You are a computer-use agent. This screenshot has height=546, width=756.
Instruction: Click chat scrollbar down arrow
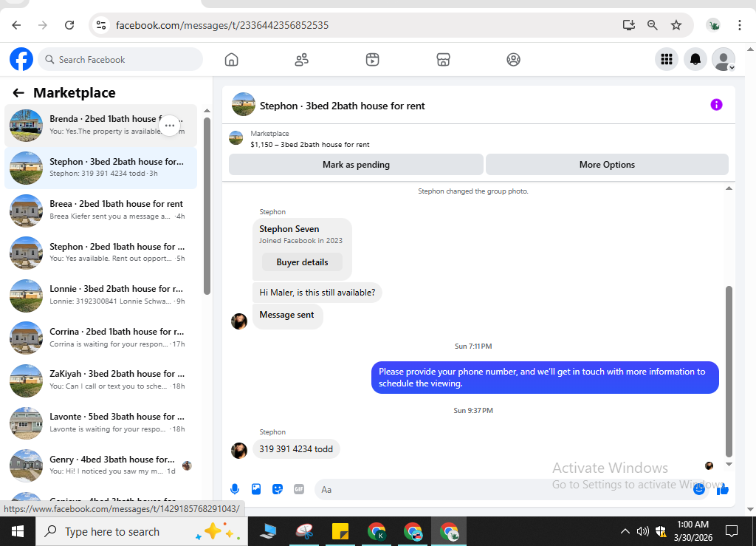click(729, 464)
